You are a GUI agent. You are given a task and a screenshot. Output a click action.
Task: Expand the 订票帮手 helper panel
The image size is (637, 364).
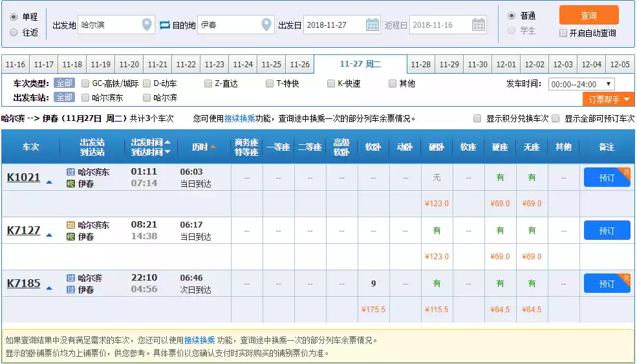(608, 99)
